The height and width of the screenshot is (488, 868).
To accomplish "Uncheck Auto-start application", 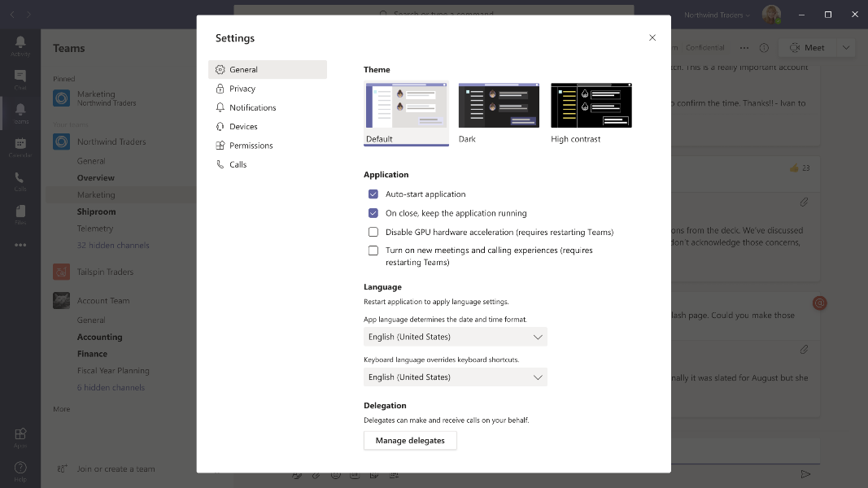I will pyautogui.click(x=373, y=194).
